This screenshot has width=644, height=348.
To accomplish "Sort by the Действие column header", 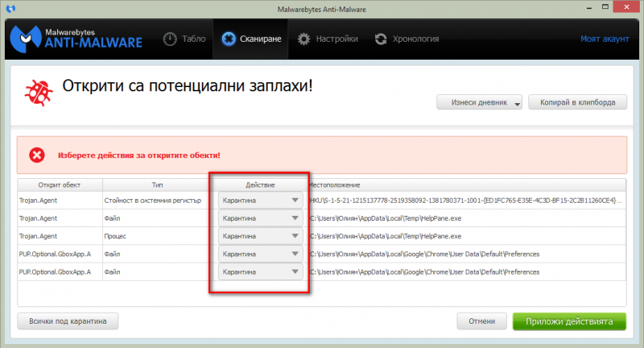I will click(260, 185).
